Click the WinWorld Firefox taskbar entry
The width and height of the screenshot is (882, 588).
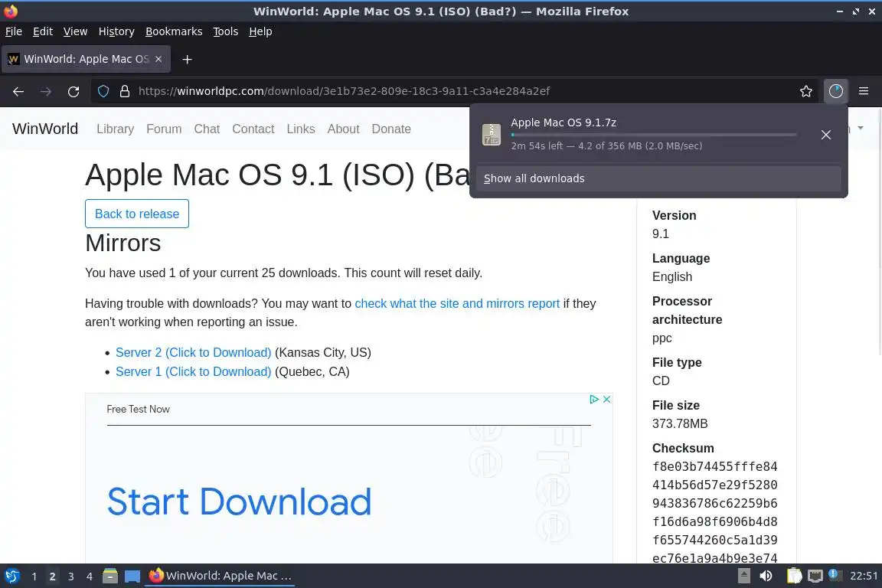pyautogui.click(x=220, y=576)
